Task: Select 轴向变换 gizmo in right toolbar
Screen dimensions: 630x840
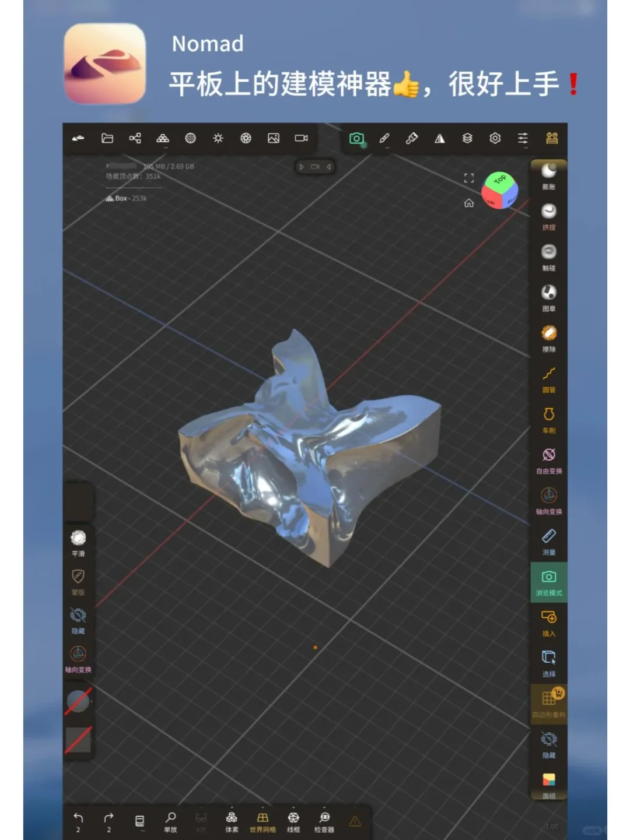Action: 549,501
